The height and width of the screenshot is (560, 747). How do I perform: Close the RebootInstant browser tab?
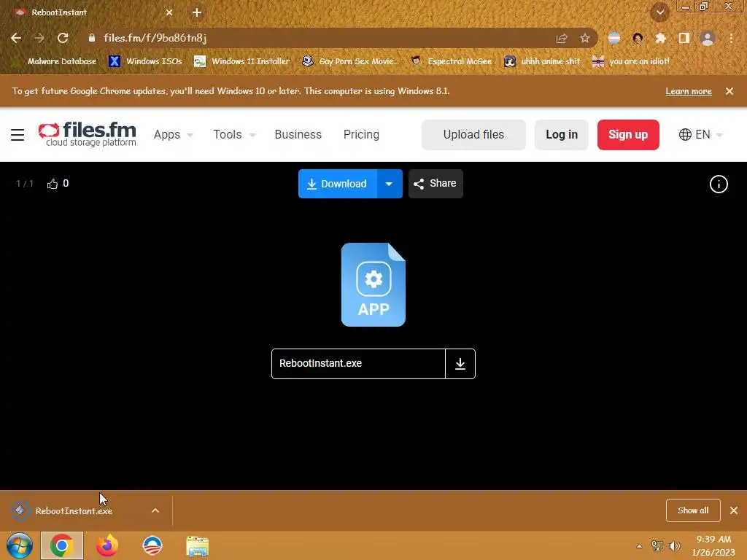[169, 12]
